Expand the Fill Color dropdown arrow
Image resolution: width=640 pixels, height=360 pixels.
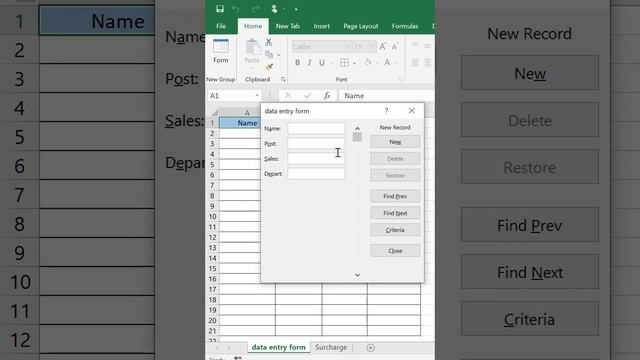[x=376, y=63]
